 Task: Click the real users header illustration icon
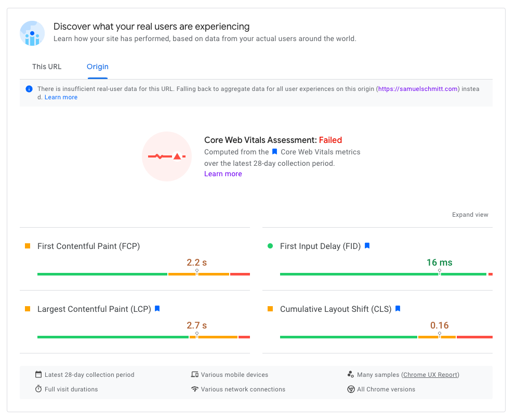pos(32,33)
